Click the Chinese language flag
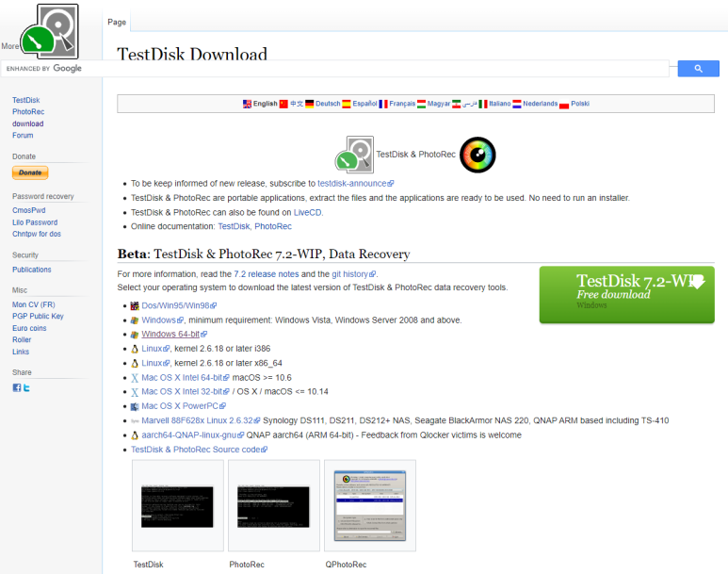728x574 pixels. [283, 104]
